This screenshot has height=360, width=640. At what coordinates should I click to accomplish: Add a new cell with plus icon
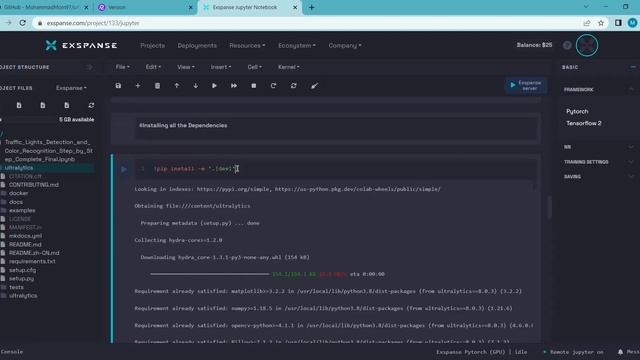coord(138,86)
